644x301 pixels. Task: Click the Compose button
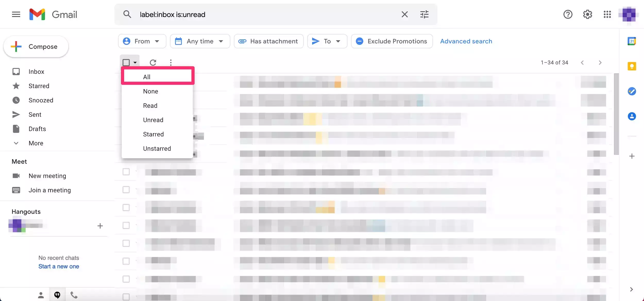click(x=36, y=47)
